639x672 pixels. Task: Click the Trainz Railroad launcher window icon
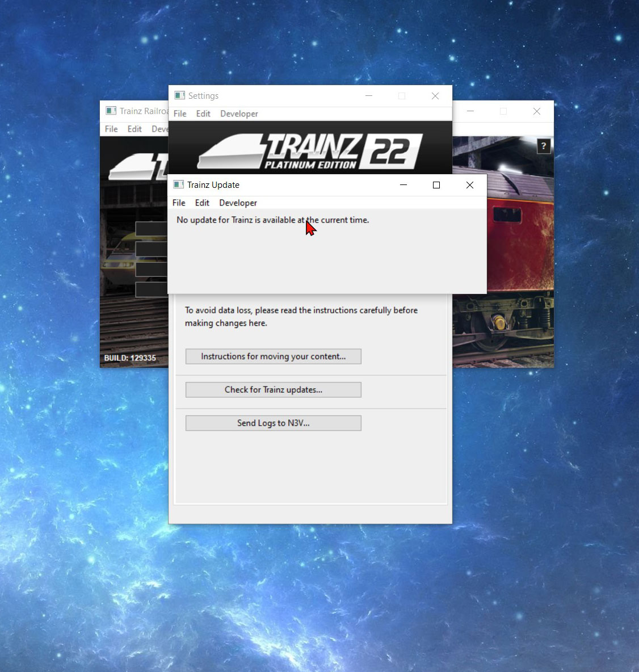pyautogui.click(x=111, y=111)
